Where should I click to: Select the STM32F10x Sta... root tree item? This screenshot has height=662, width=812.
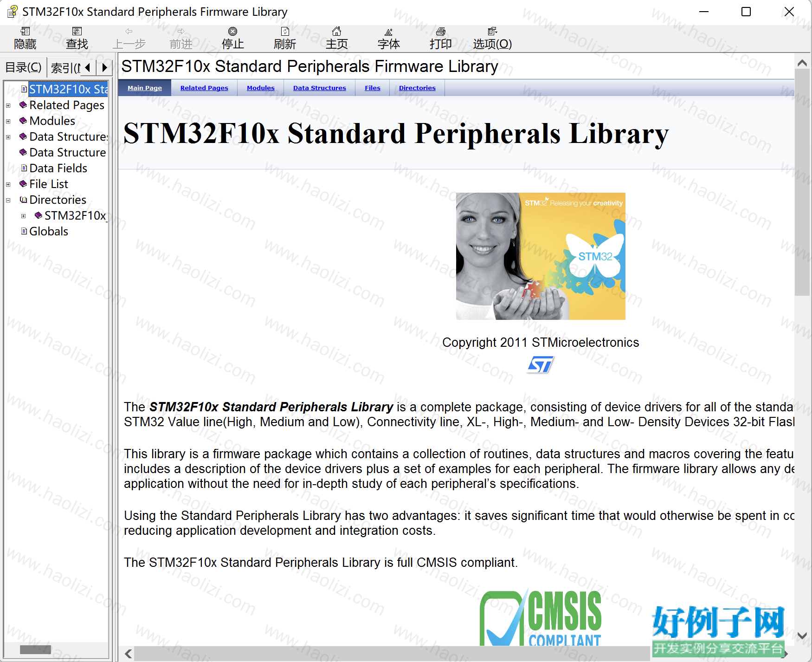coord(68,89)
